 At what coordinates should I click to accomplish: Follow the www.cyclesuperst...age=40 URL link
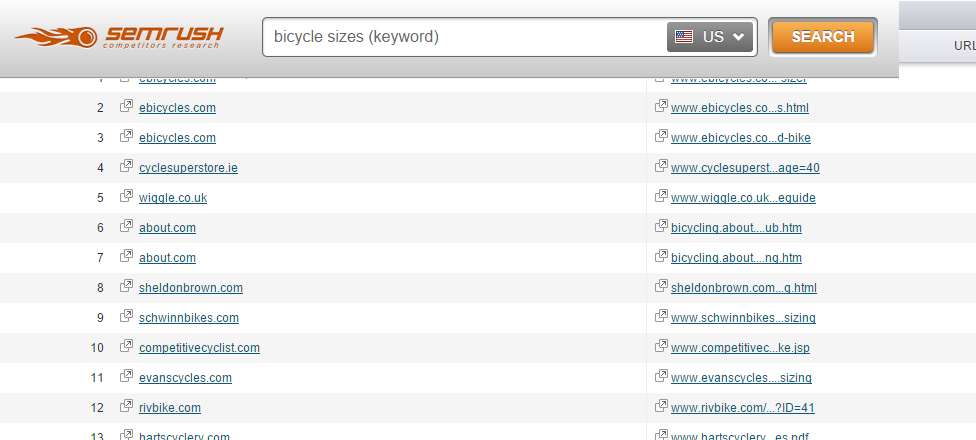pyautogui.click(x=745, y=168)
